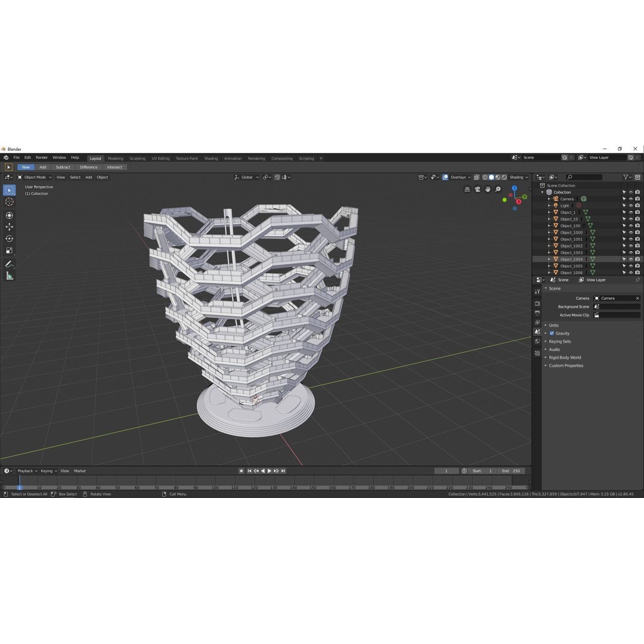
Task: Select the Rotate tool
Action: point(9,239)
